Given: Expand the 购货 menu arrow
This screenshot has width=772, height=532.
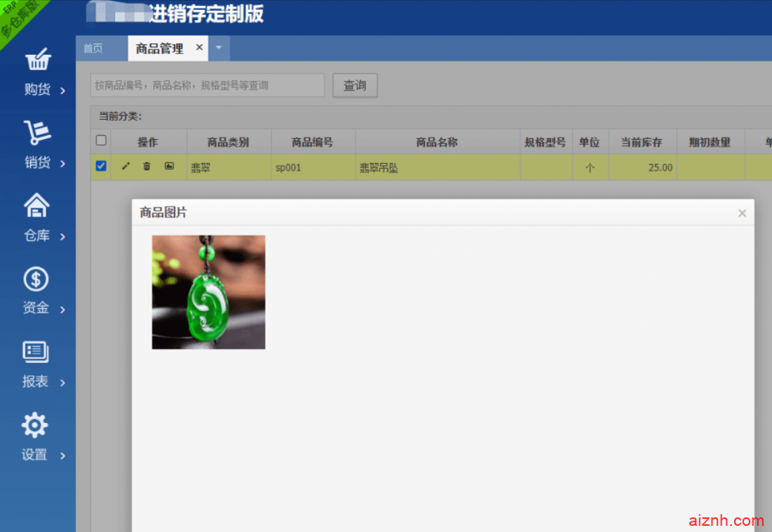Looking at the screenshot, I should (63, 90).
